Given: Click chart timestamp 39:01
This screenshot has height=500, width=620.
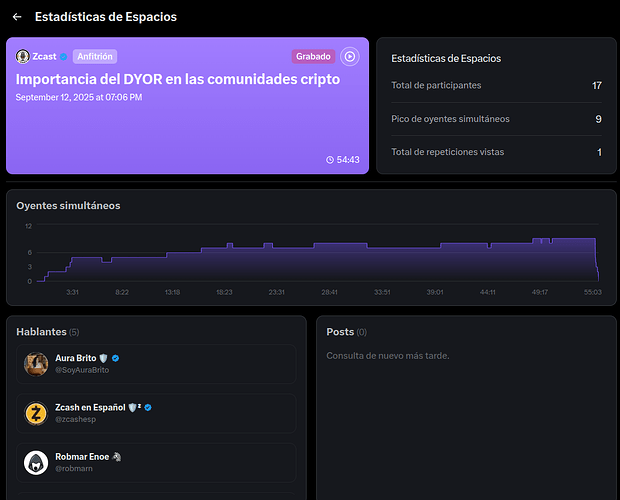Looking at the screenshot, I should [x=435, y=292].
